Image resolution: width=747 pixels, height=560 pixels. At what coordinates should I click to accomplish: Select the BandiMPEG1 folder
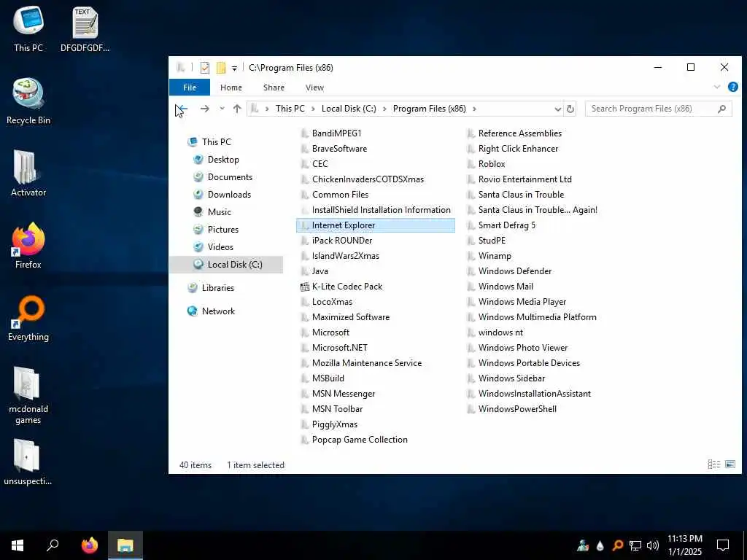[x=331, y=133]
